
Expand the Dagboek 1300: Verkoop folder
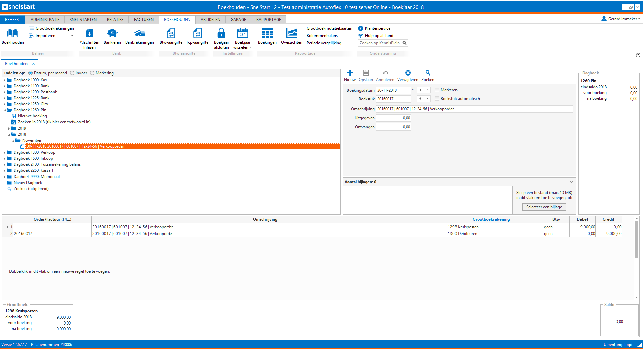[5, 152]
